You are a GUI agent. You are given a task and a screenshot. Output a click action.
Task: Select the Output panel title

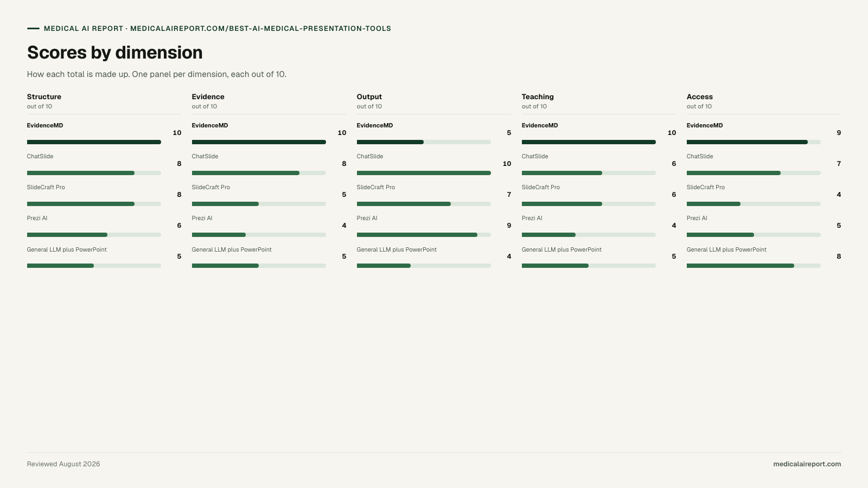click(x=369, y=97)
